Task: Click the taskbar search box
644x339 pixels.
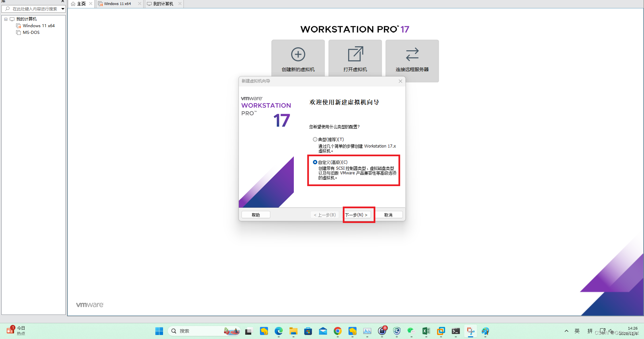Action: coord(204,331)
